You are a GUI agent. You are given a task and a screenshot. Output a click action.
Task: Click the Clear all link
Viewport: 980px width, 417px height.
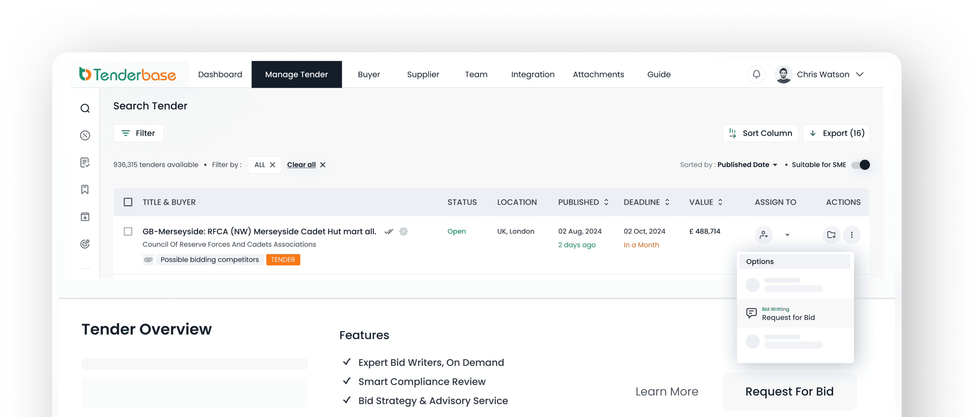(301, 165)
